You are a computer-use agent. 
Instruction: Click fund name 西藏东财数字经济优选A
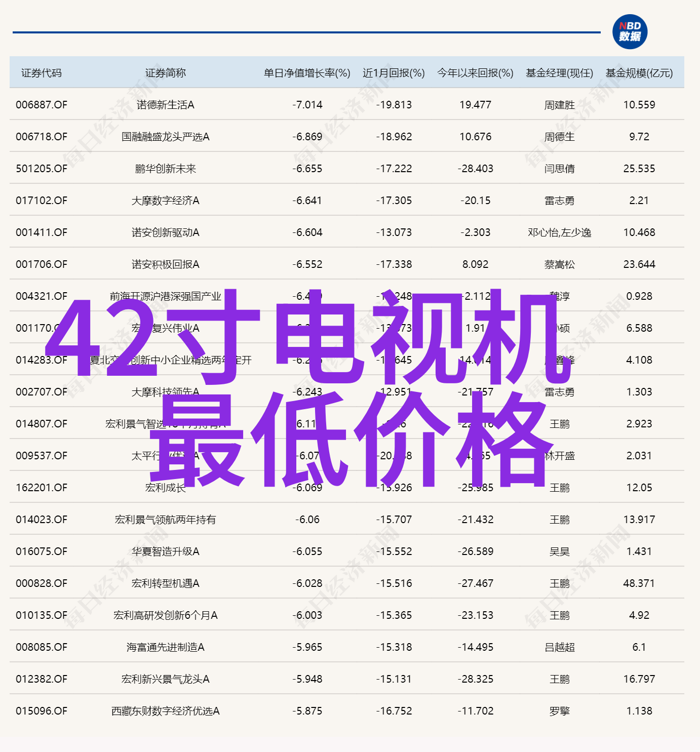coord(166,711)
